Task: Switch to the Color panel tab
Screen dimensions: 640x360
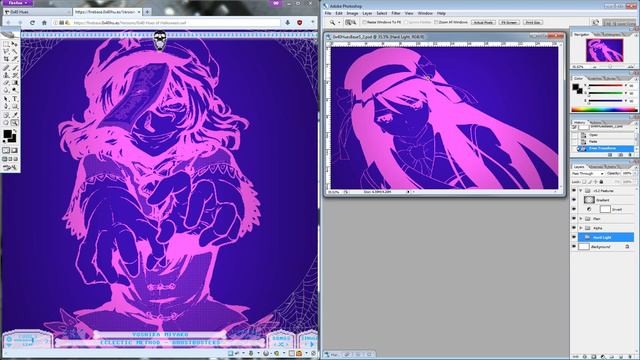Action: [579, 78]
